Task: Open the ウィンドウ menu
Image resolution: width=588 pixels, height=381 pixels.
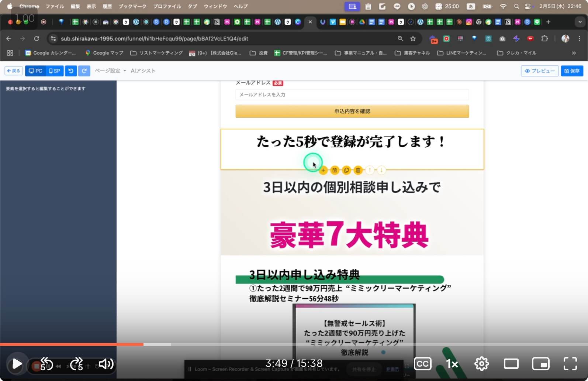Action: (215, 6)
